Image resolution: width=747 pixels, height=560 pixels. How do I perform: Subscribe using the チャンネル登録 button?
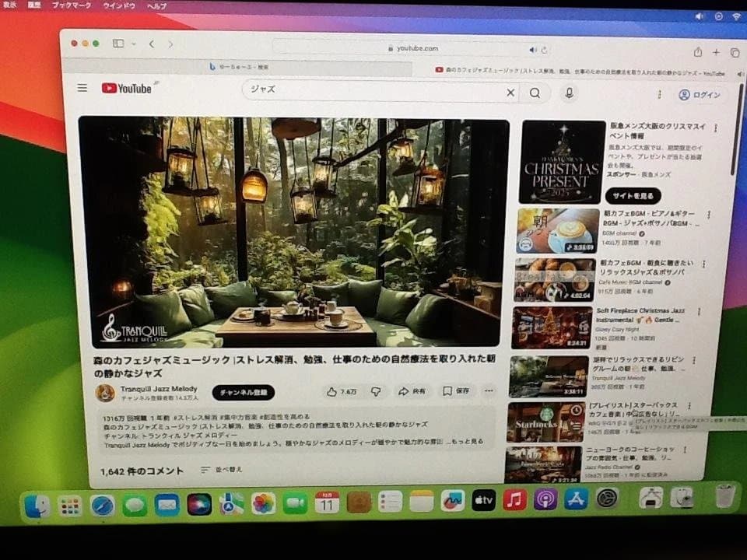(243, 393)
